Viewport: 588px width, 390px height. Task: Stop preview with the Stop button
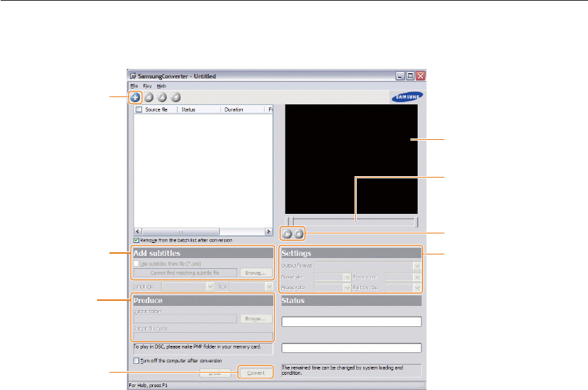pos(299,234)
